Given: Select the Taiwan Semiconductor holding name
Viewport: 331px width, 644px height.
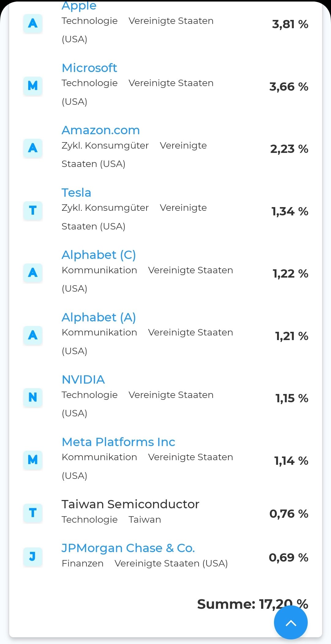Looking at the screenshot, I should point(130,504).
